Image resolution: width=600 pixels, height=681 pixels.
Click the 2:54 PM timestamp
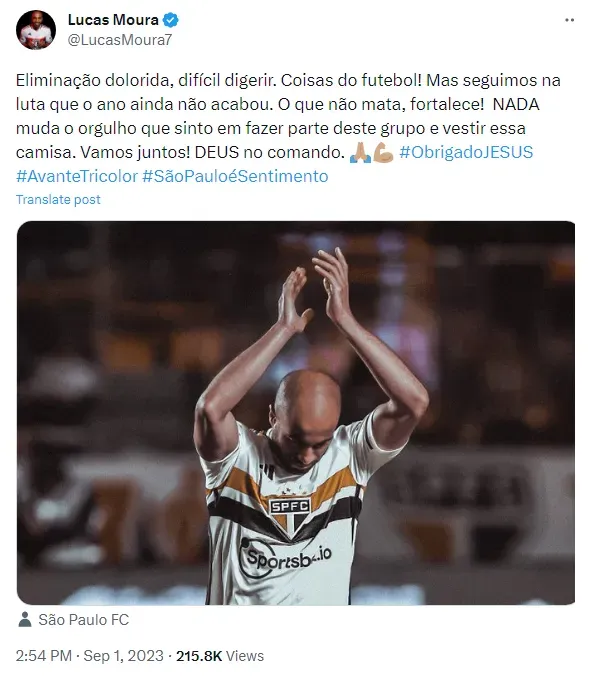(x=44, y=656)
